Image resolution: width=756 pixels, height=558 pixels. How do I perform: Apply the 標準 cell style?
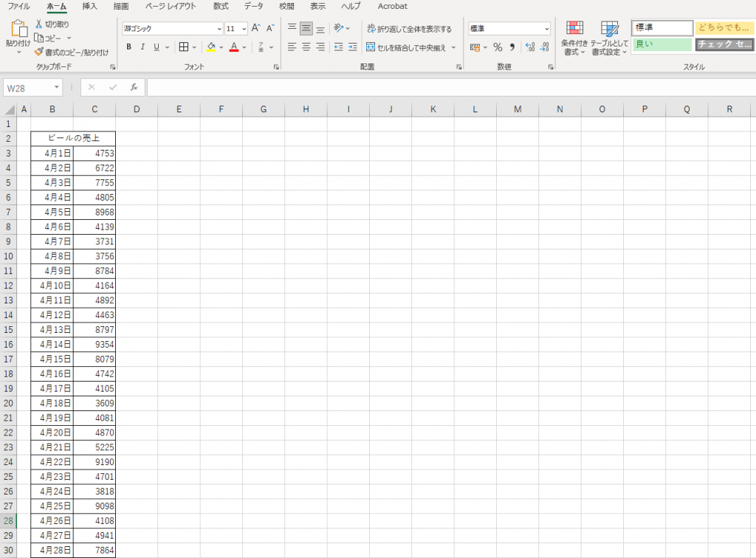click(662, 27)
